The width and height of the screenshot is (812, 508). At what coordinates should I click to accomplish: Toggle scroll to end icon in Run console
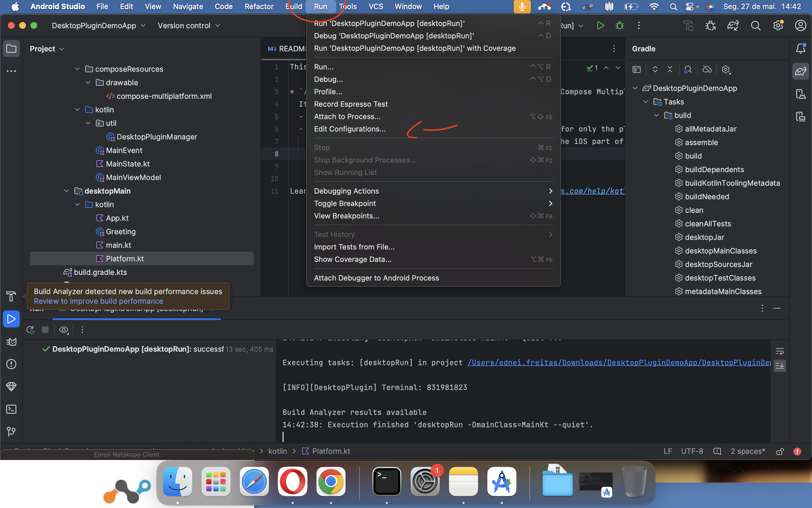(x=780, y=366)
